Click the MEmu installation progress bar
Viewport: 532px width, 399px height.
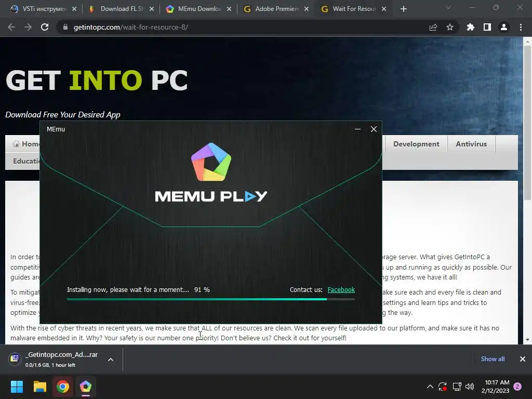[211, 299]
